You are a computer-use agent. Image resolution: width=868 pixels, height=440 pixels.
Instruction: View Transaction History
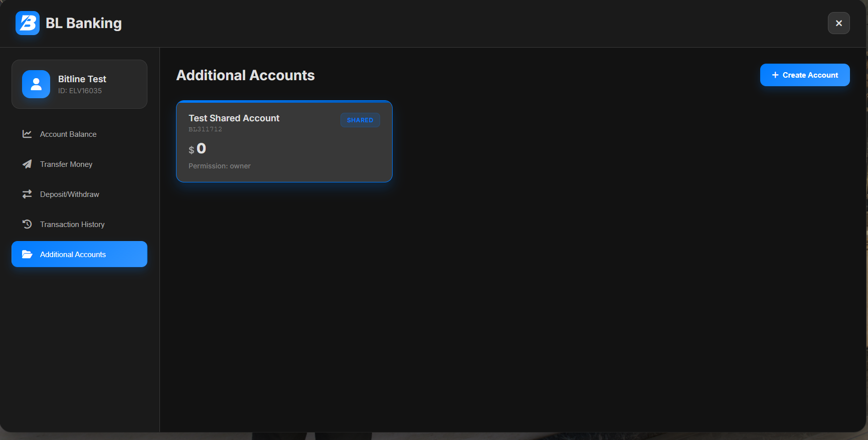pos(79,224)
